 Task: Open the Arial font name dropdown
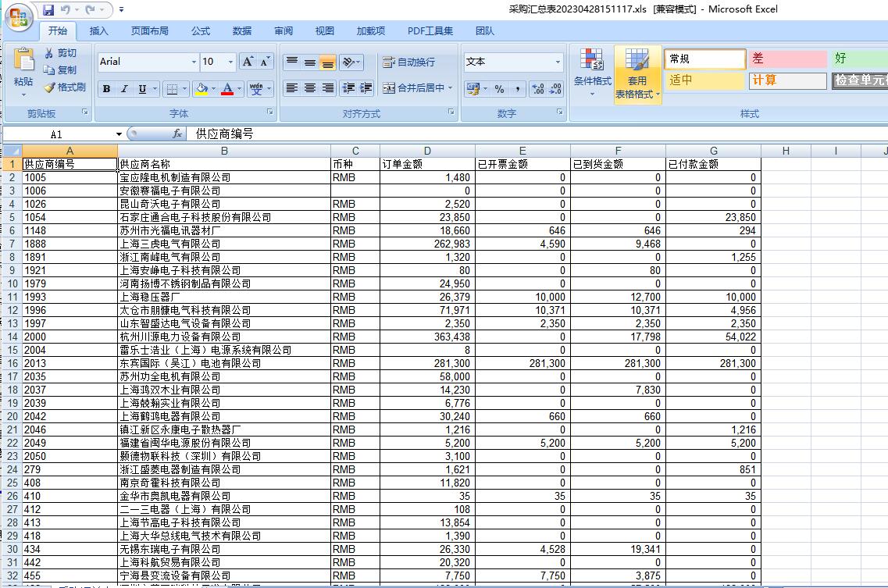[194, 62]
